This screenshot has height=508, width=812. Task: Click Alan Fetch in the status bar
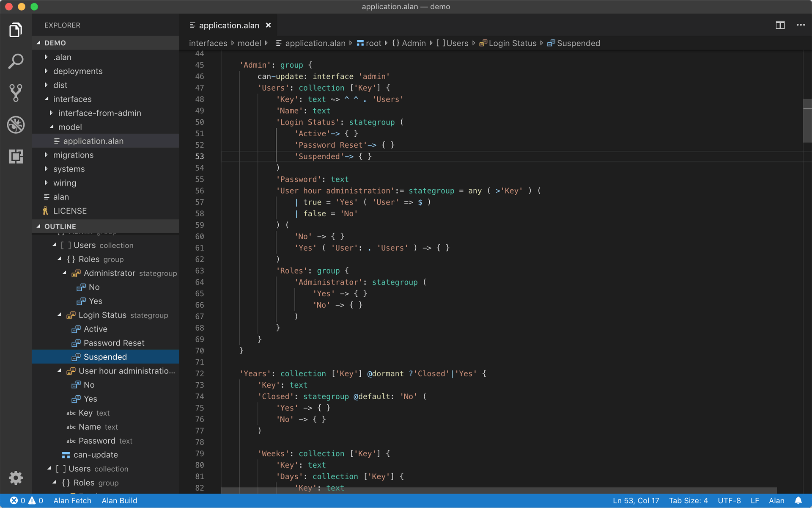72,500
